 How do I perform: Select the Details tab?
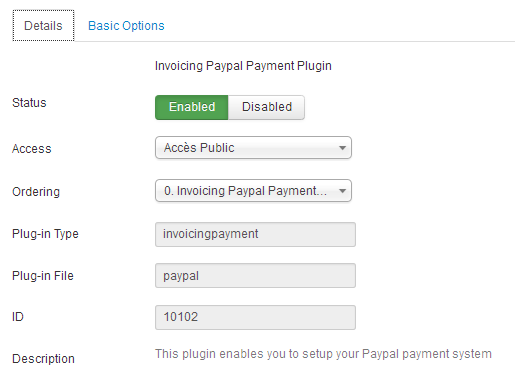point(43,26)
